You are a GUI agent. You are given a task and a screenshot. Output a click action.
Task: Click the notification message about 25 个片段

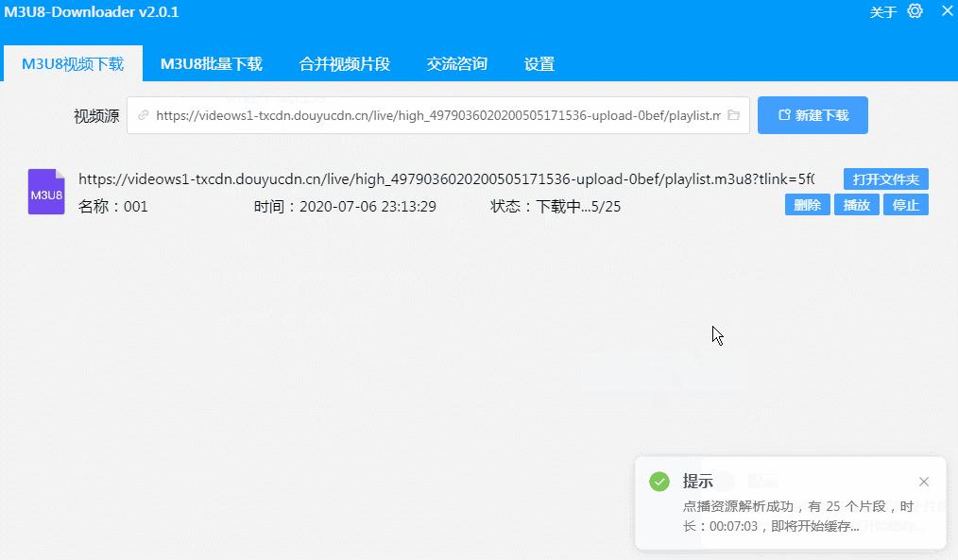point(798,516)
